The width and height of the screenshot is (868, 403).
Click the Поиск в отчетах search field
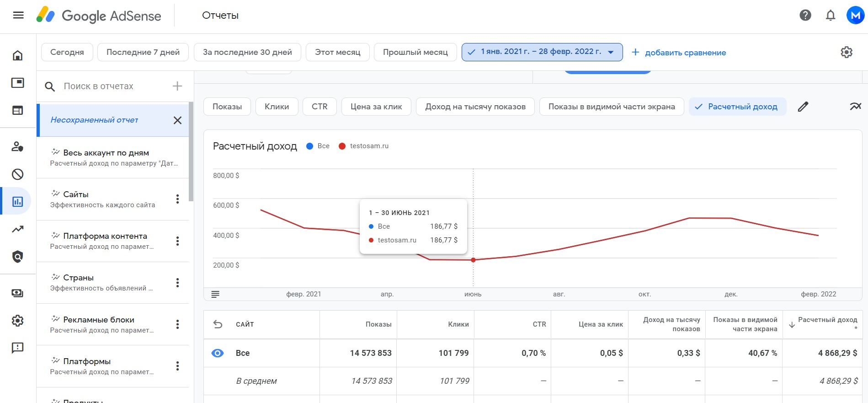pos(114,86)
